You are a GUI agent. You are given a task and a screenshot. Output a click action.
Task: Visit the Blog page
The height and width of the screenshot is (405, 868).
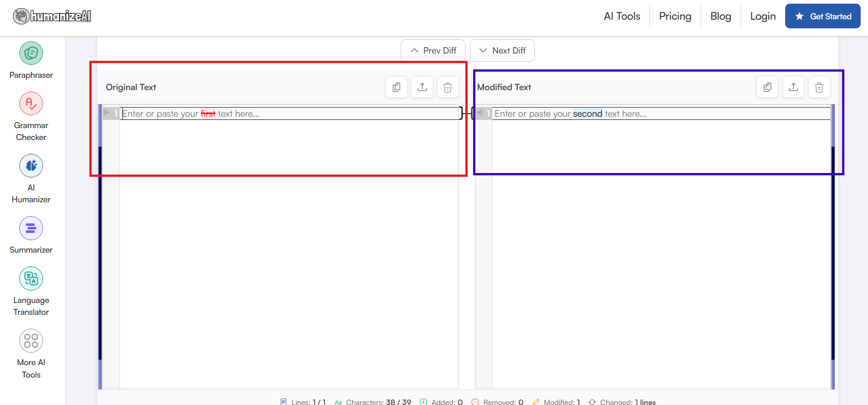point(720,16)
